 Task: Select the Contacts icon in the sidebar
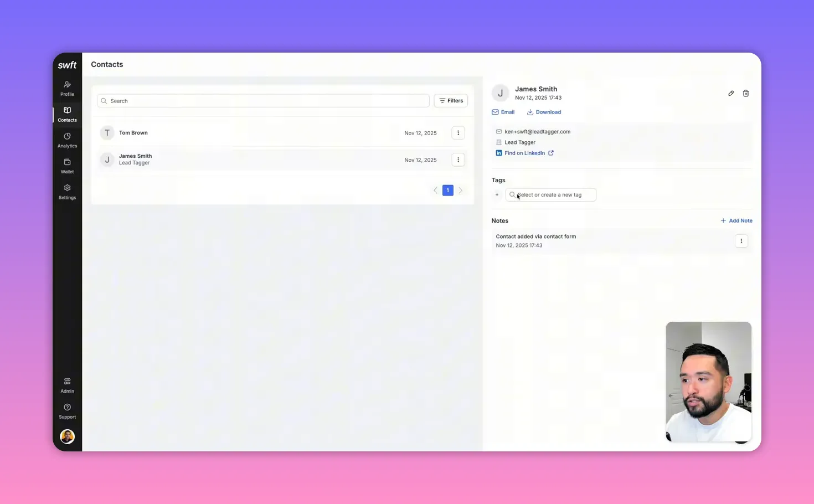click(x=67, y=114)
